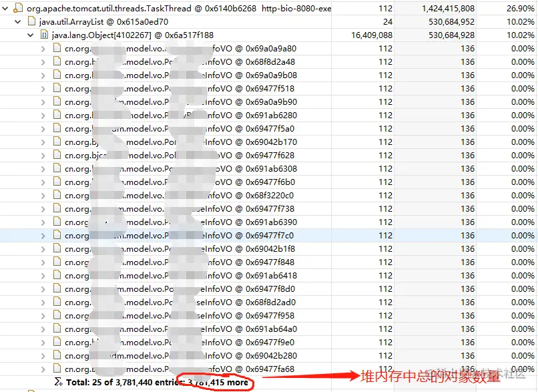
Task: Expand the entry at 0x691ab6418
Action: coord(43,276)
